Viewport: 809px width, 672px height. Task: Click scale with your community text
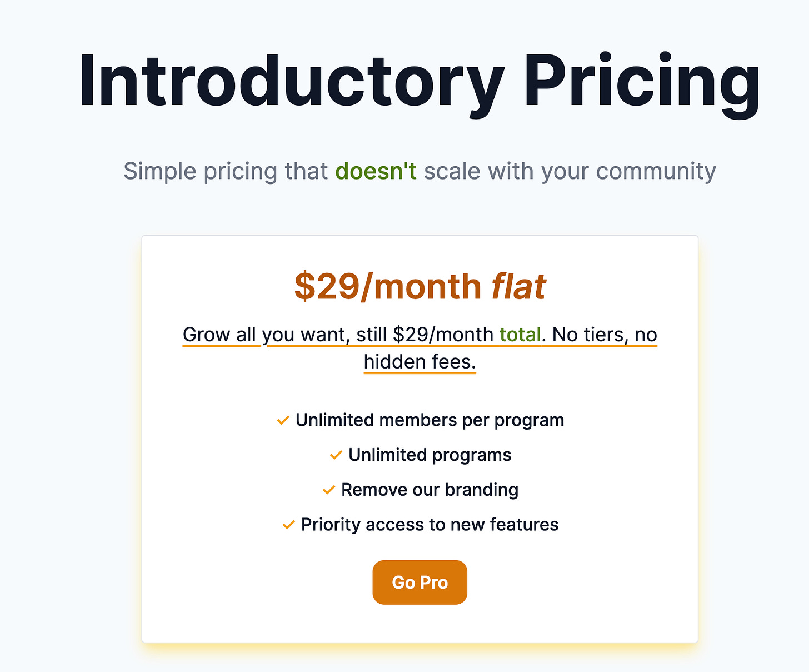(570, 171)
